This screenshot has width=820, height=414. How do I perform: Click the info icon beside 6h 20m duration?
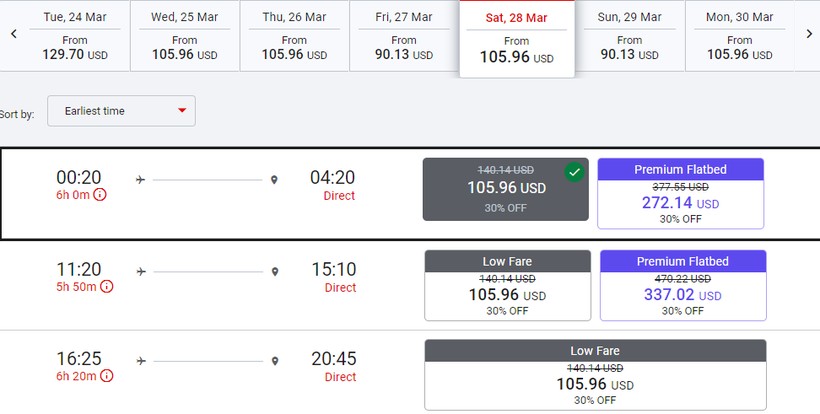pyautogui.click(x=106, y=376)
